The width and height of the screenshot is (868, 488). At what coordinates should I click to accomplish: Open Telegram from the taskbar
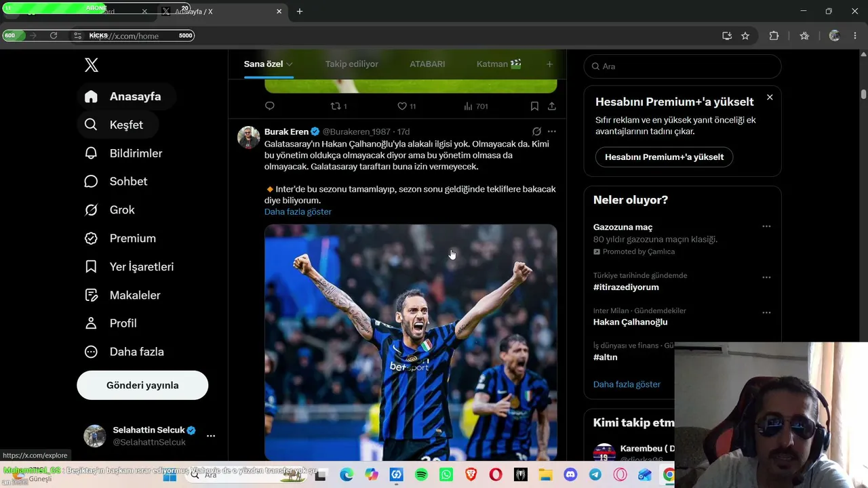[595, 475]
